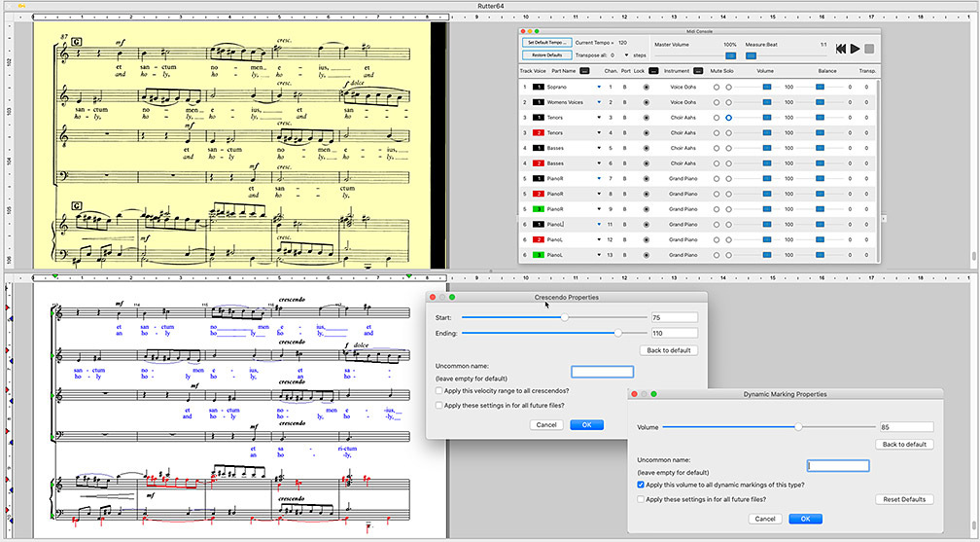Image resolution: width=980 pixels, height=542 pixels.
Task: Click the black voice badge for channel 7 PianoR
Action: (539, 178)
